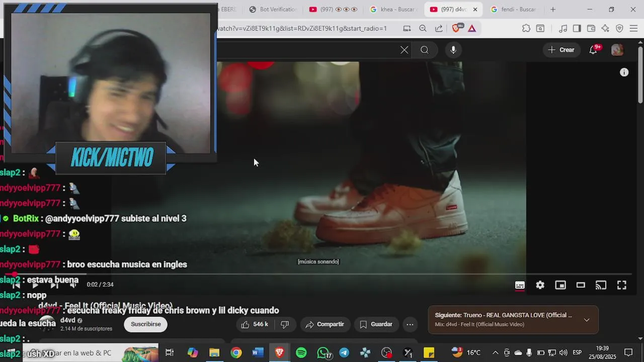
Task: Open Telegram from the taskbar
Action: 344,352
